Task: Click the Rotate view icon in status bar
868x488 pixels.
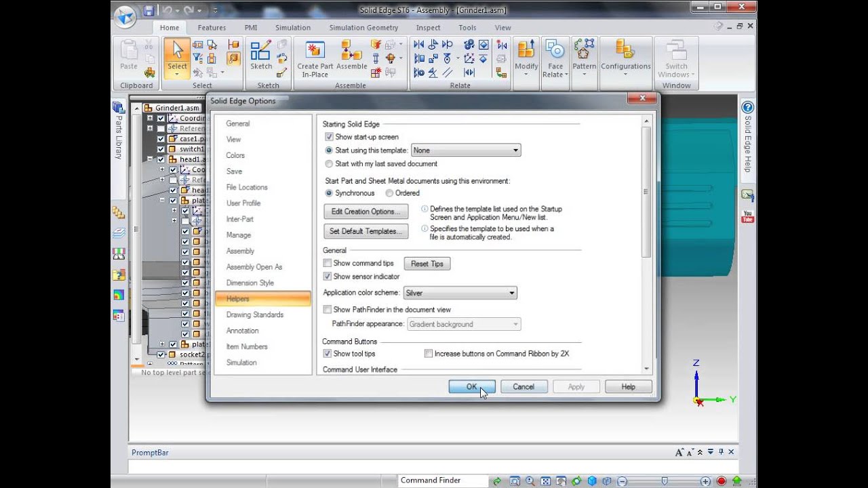Action: (x=561, y=481)
